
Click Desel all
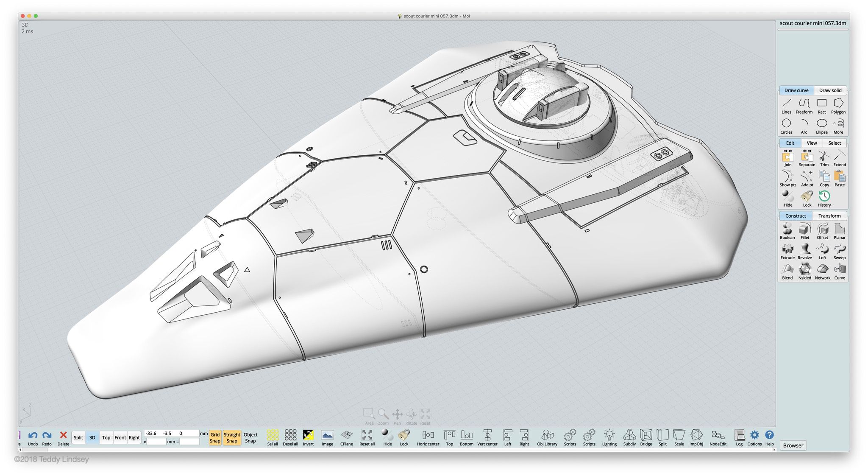click(290, 438)
